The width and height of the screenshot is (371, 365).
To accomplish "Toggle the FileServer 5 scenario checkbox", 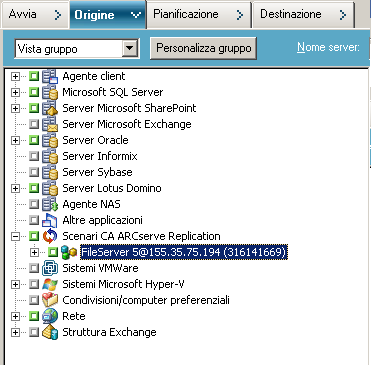I will [53, 252].
